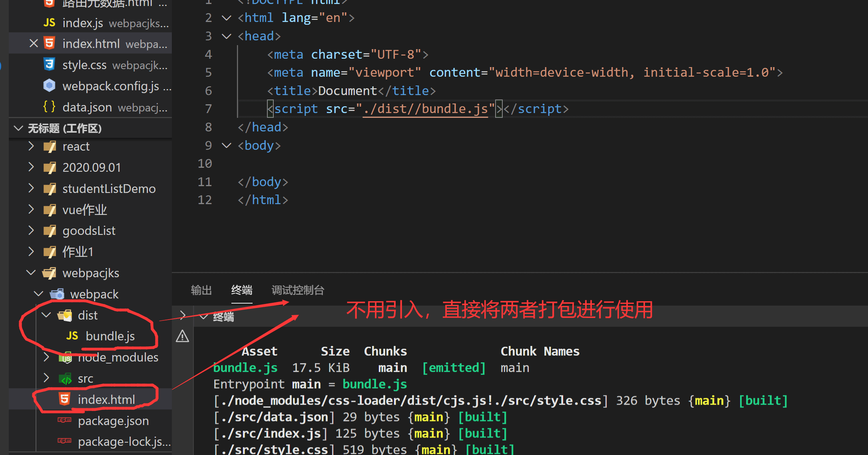Click the [emitted] text in terminal output
The width and height of the screenshot is (868, 455).
coord(454,368)
